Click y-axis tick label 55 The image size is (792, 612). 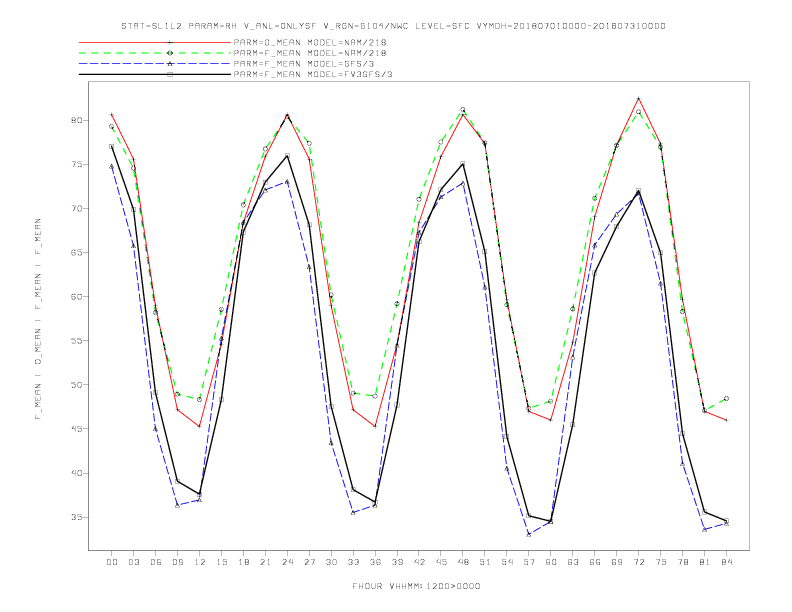(76, 341)
